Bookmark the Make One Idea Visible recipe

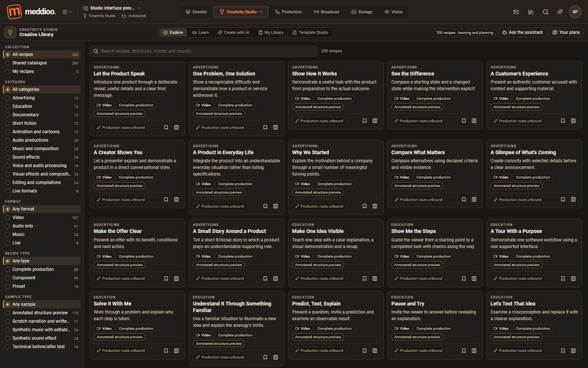(365, 279)
